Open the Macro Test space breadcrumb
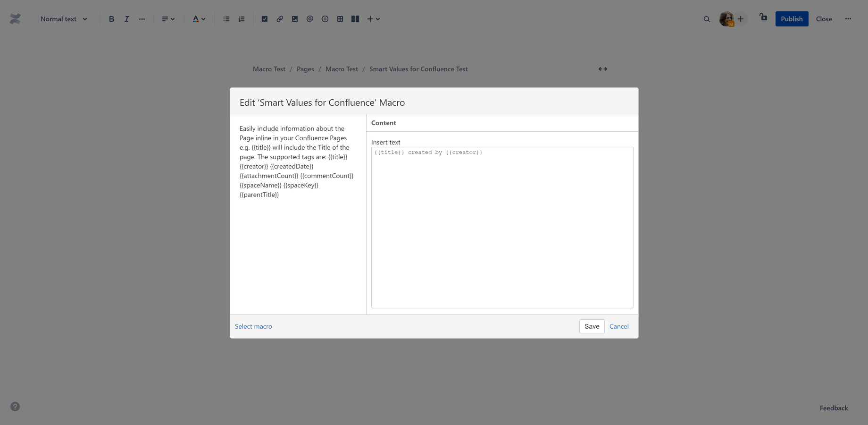868x425 pixels. click(269, 69)
